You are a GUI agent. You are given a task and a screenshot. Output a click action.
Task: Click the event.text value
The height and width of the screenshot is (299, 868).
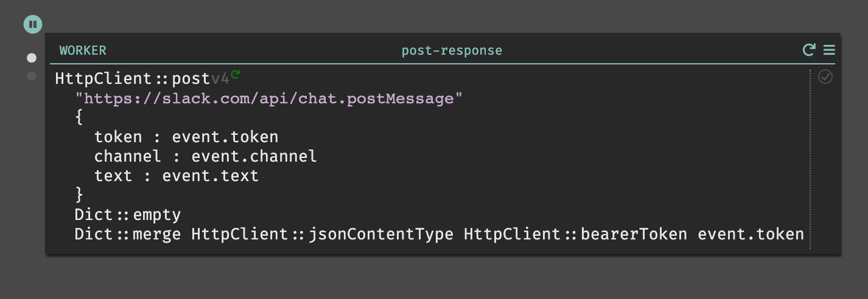tap(211, 176)
